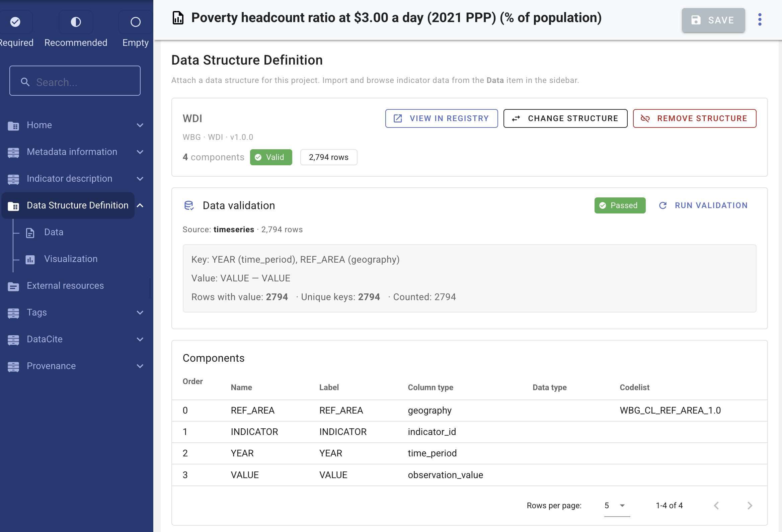Click the Data type column header
Screen dimensions: 782x532
[549, 387]
